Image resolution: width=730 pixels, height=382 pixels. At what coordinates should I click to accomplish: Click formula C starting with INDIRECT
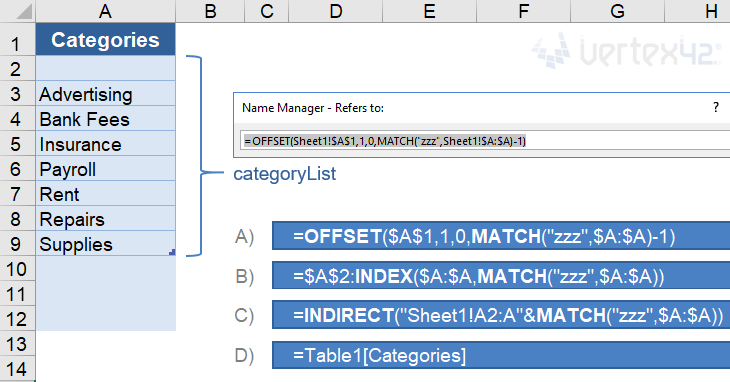[x=501, y=315]
